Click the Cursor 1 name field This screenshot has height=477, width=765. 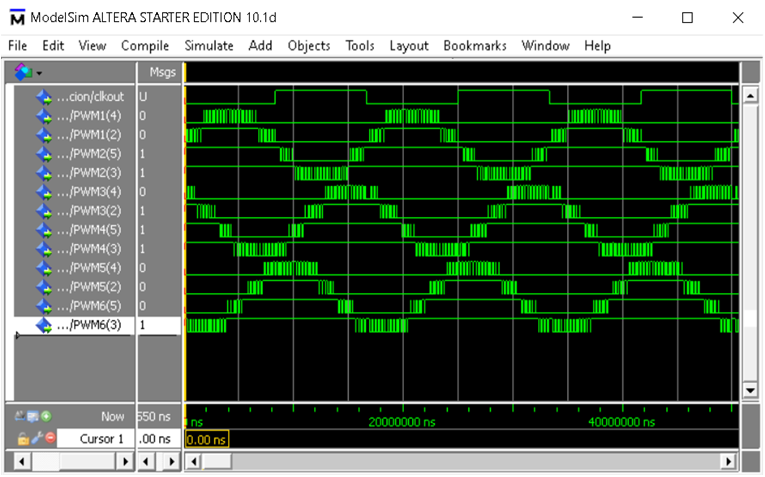coord(96,438)
